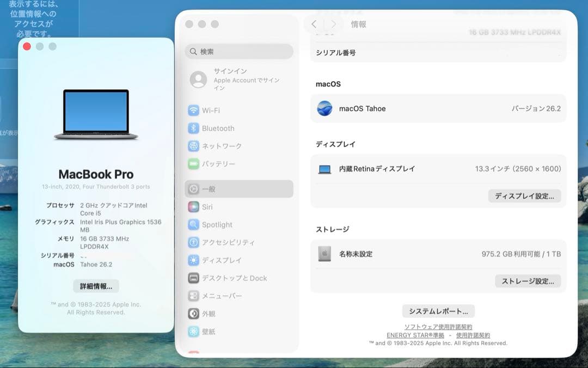Screen dimensions: 588x368
Task: Open Wi-Fi settings in the sidebar
Action: point(239,111)
